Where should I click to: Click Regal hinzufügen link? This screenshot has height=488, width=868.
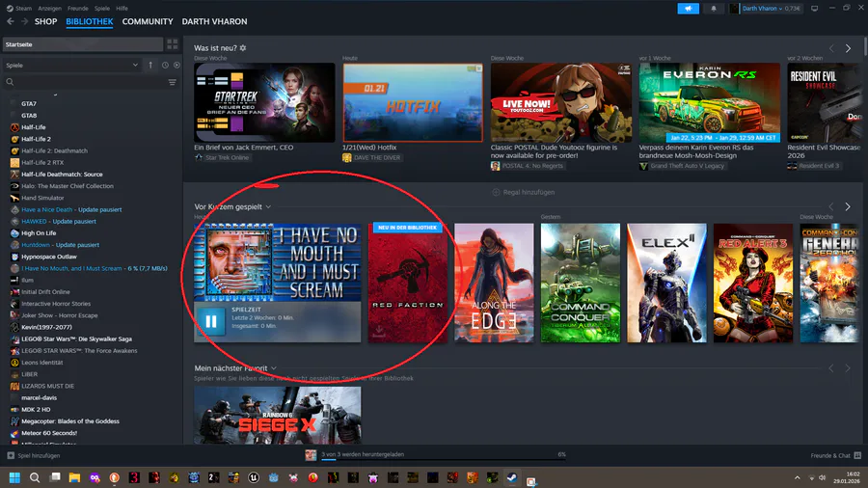(x=529, y=192)
